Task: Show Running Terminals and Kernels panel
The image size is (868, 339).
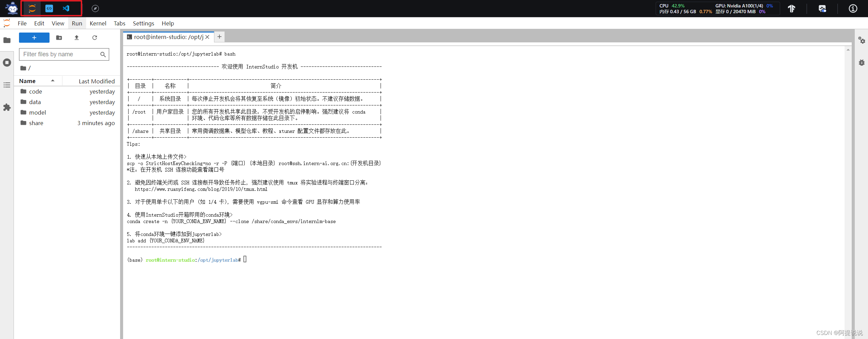Action: 7,63
